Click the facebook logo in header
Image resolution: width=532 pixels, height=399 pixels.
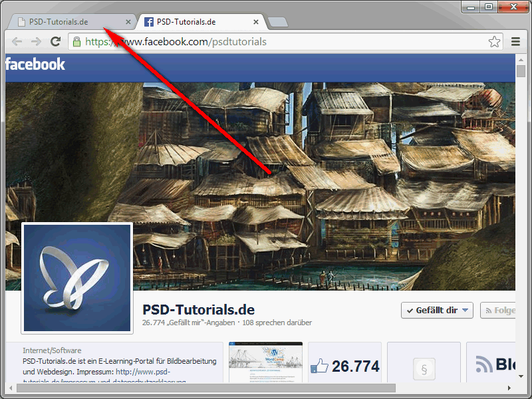(x=35, y=64)
